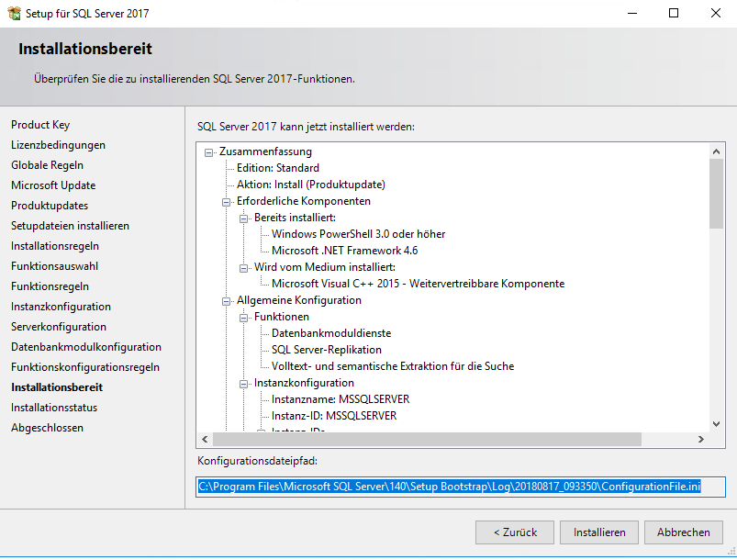Screen dimensions: 737x560
Task: Select 'Volltext- und semantische Extraktion' row
Action: 393,366
